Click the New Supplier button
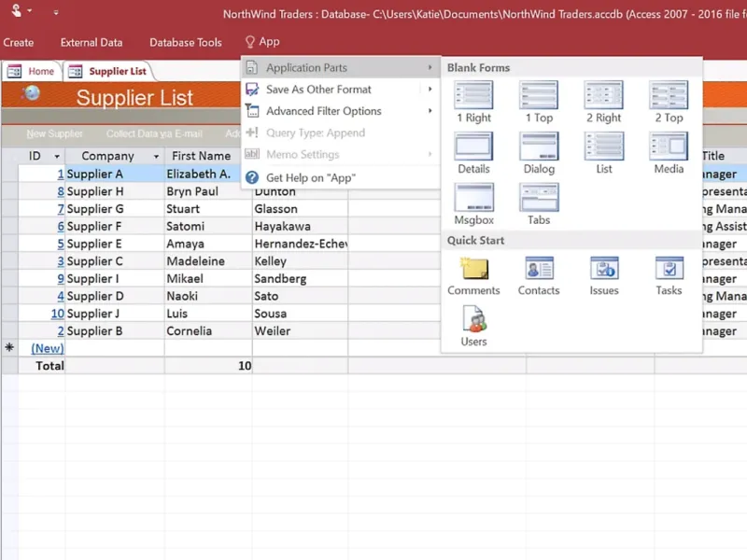 tap(54, 133)
